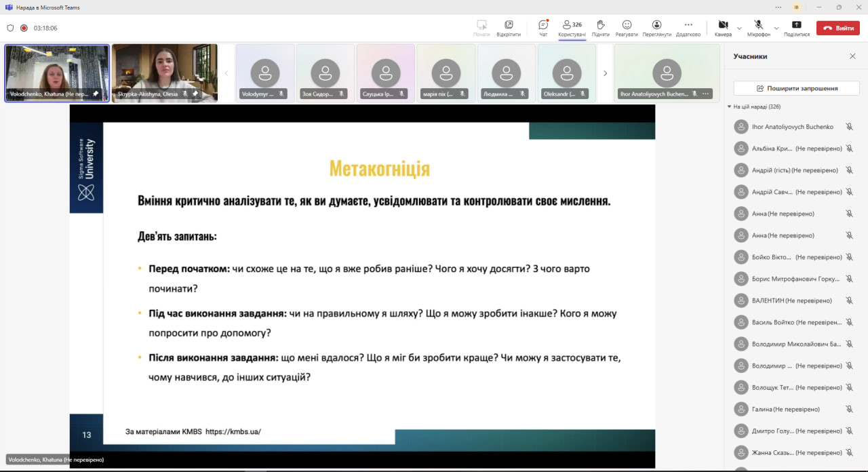Click the Метакогніція slide title
Screen dimensions: 868x472
coord(379,168)
